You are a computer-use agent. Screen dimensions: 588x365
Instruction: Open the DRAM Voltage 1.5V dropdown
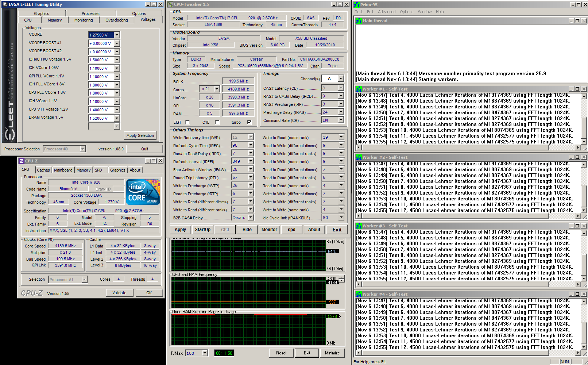pyautogui.click(x=117, y=118)
